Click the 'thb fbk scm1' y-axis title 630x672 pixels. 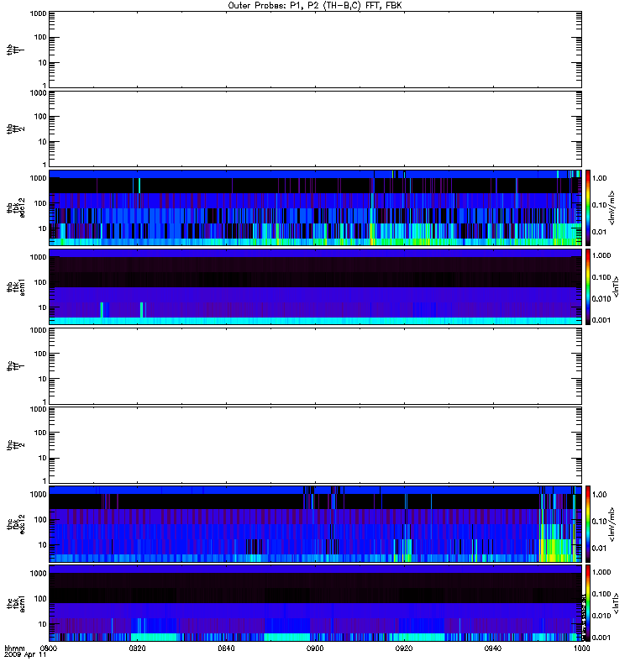coord(15,286)
